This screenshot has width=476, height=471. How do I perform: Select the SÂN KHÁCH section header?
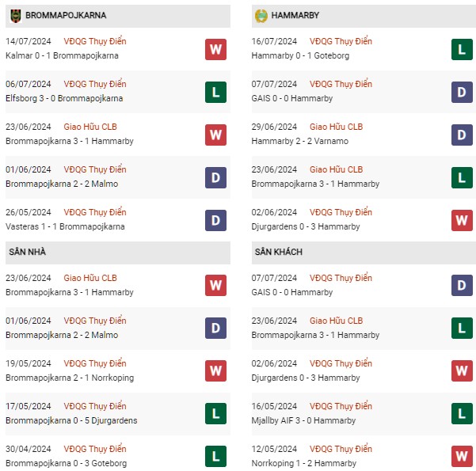pyautogui.click(x=364, y=253)
